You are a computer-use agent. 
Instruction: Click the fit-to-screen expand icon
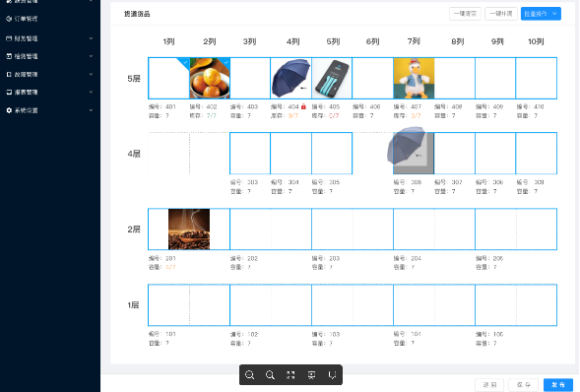tap(290, 375)
